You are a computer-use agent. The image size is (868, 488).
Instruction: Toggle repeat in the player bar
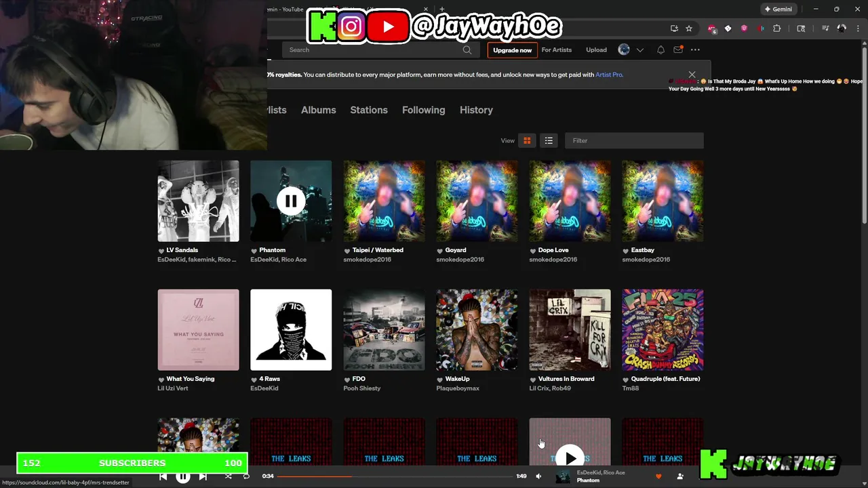click(246, 476)
